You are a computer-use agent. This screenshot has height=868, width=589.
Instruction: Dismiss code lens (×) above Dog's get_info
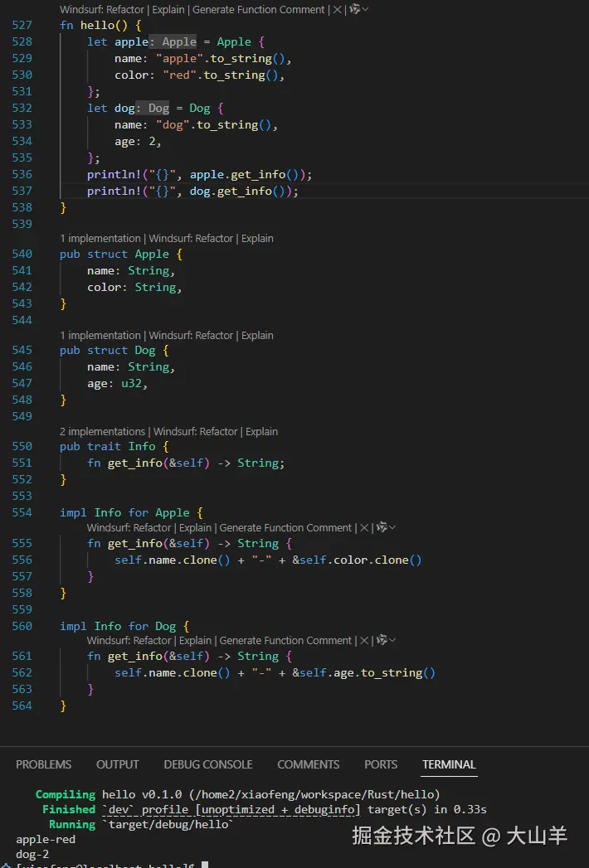click(x=363, y=640)
